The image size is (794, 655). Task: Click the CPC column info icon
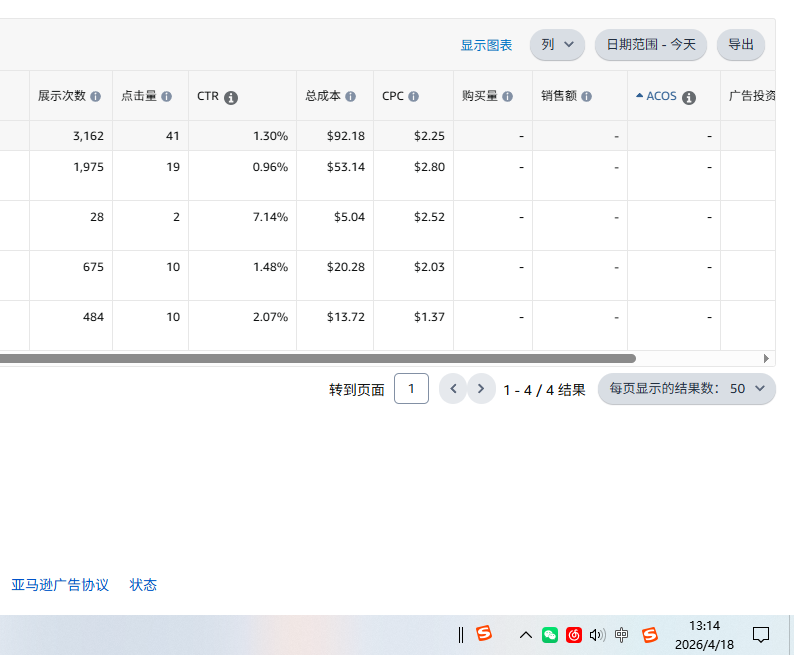[x=414, y=97]
